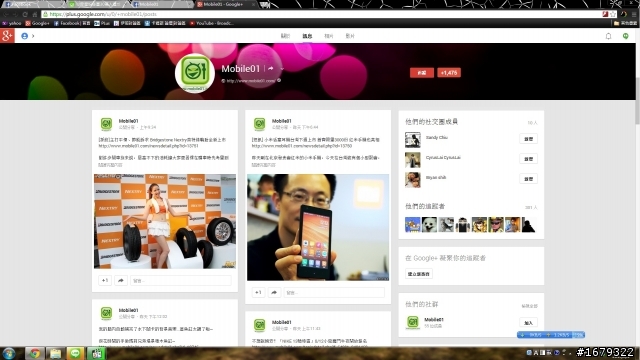
Task: Click the red follow button on the cover
Action: (422, 73)
